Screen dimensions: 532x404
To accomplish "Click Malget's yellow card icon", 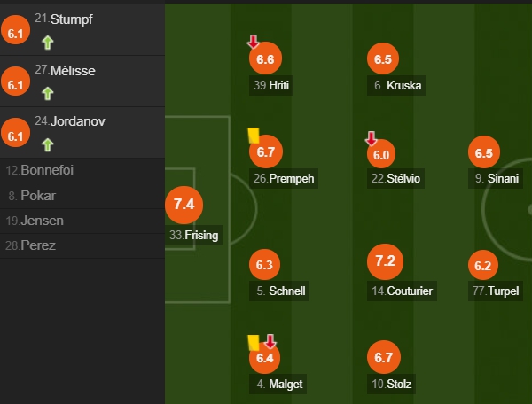I will coord(254,343).
